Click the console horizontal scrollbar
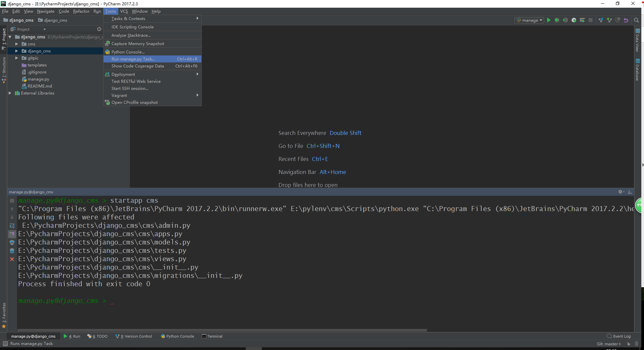 pos(222,330)
